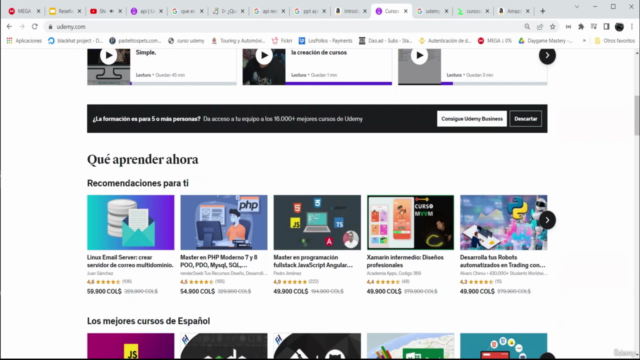640x360 pixels.
Task: Toggle the browser side panel icon
Action: coord(607,27)
